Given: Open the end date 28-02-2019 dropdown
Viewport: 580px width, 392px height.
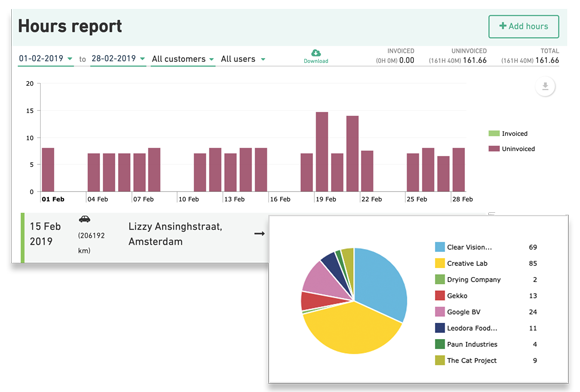Looking at the screenshot, I should pos(118,59).
